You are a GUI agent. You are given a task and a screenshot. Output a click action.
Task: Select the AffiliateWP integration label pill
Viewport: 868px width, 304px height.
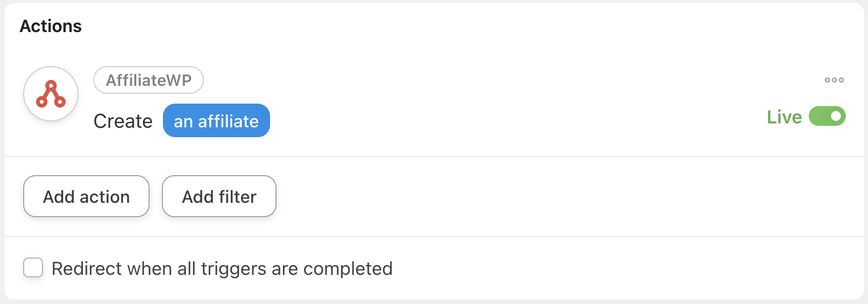click(149, 80)
